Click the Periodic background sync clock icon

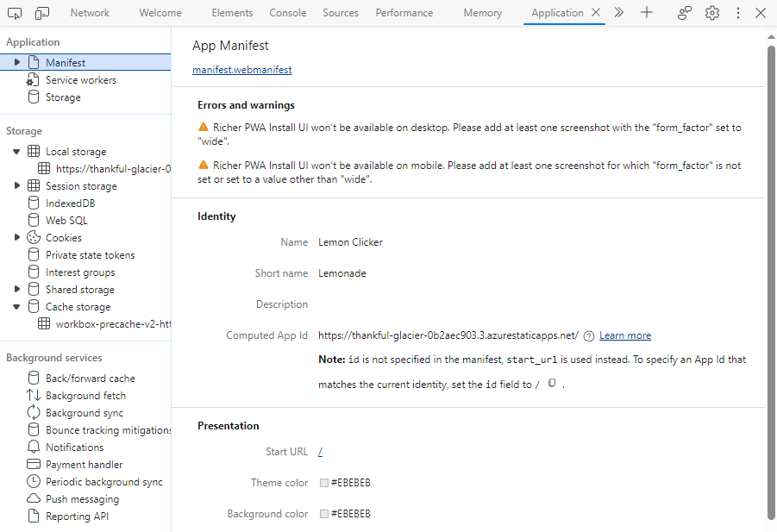(x=33, y=481)
